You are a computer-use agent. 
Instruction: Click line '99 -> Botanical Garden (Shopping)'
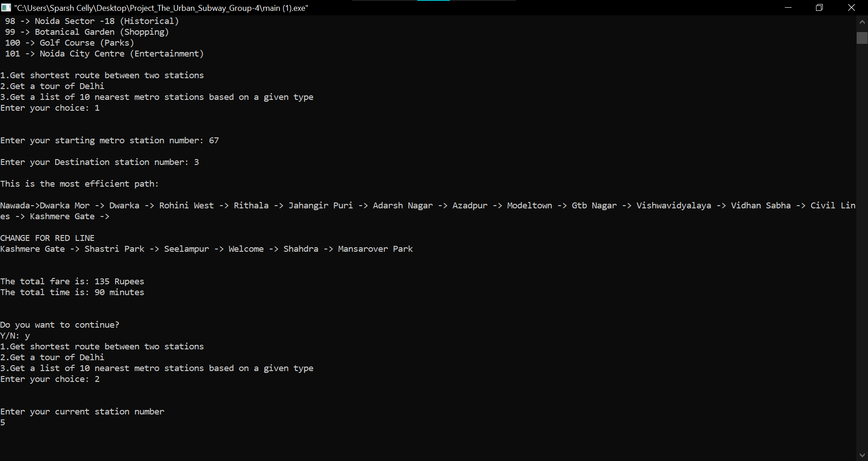(x=87, y=32)
